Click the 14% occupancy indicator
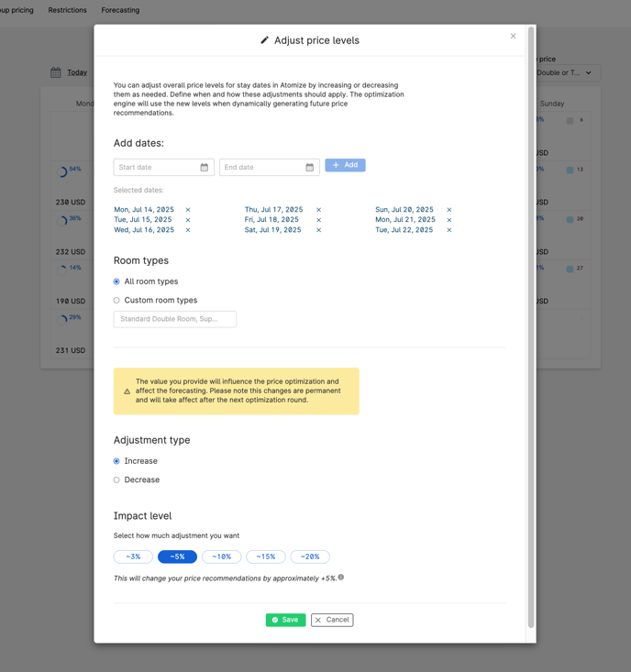 click(x=69, y=270)
